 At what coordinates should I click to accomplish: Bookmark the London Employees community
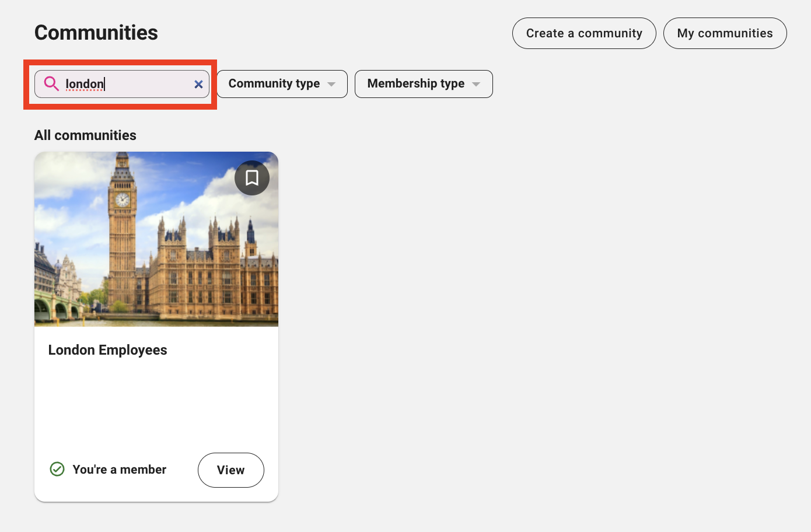point(251,178)
